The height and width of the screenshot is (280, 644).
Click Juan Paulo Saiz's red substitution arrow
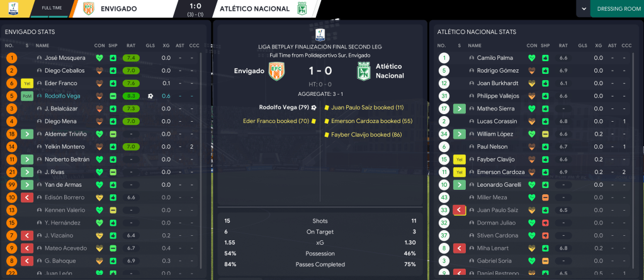460,209
